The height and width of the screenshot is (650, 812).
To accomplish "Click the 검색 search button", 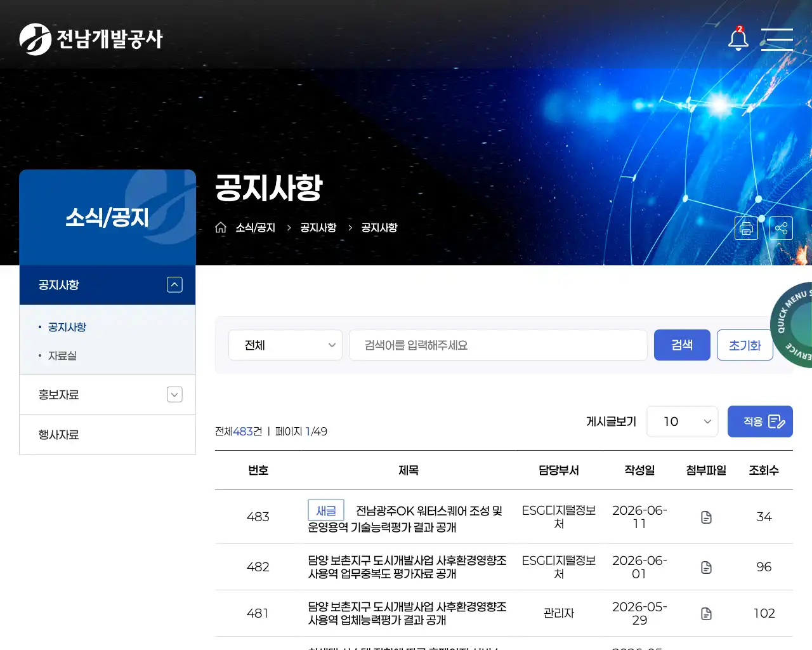I will pyautogui.click(x=682, y=345).
